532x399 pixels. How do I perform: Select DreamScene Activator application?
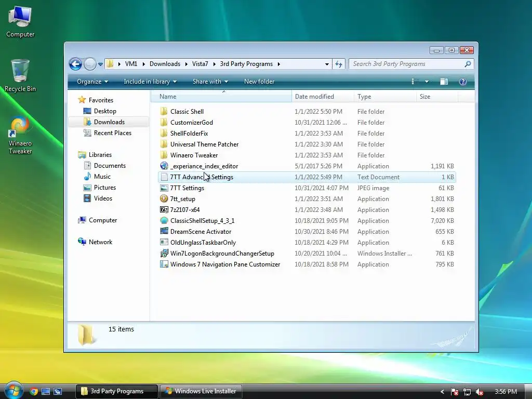[307, 231]
